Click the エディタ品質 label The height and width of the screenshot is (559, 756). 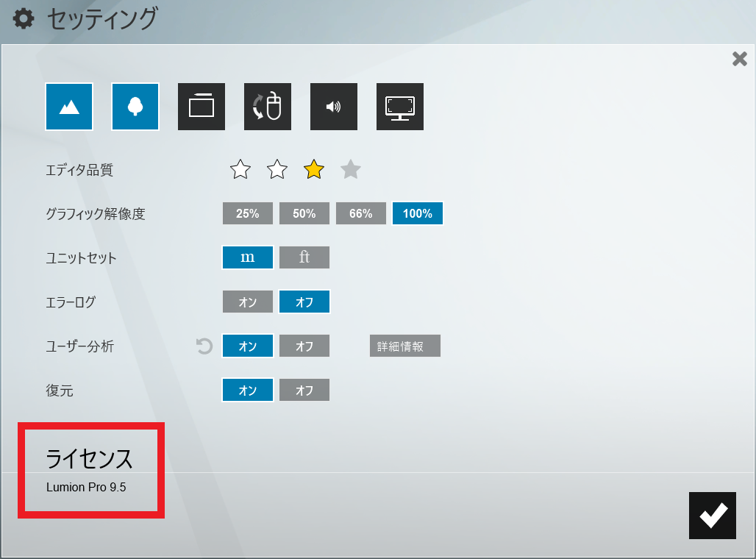pos(79,170)
